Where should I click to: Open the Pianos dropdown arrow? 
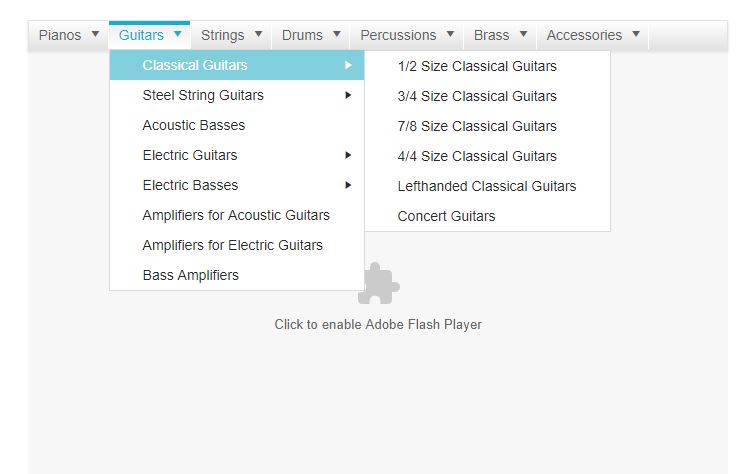pos(95,34)
